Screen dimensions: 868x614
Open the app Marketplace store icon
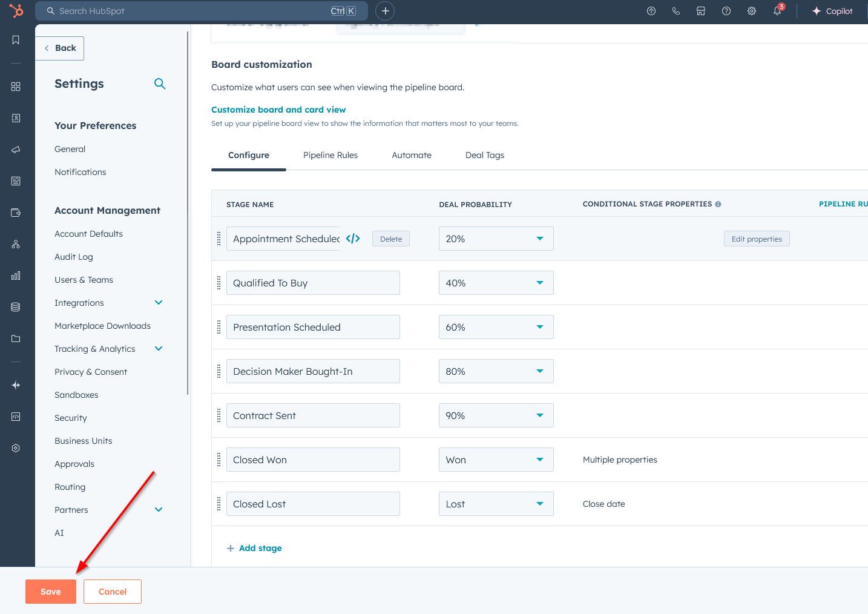point(700,11)
